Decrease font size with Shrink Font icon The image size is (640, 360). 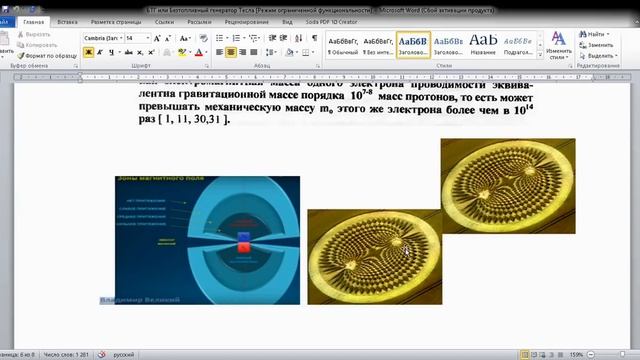tap(168, 38)
